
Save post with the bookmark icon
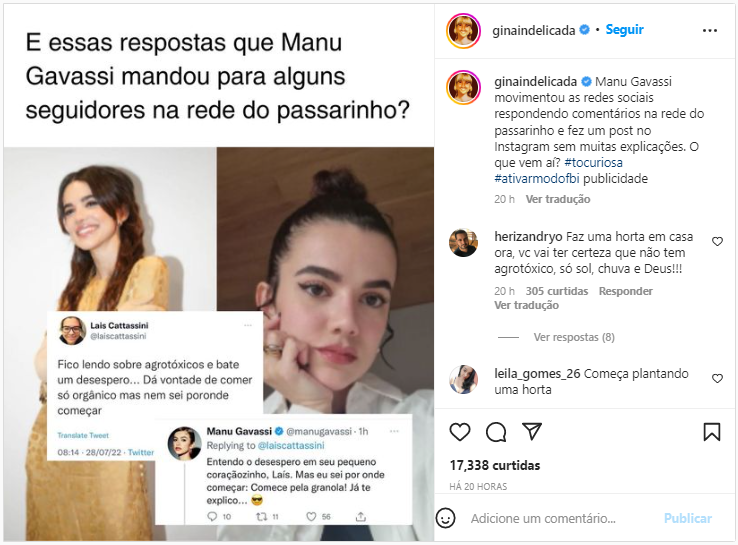tap(712, 432)
